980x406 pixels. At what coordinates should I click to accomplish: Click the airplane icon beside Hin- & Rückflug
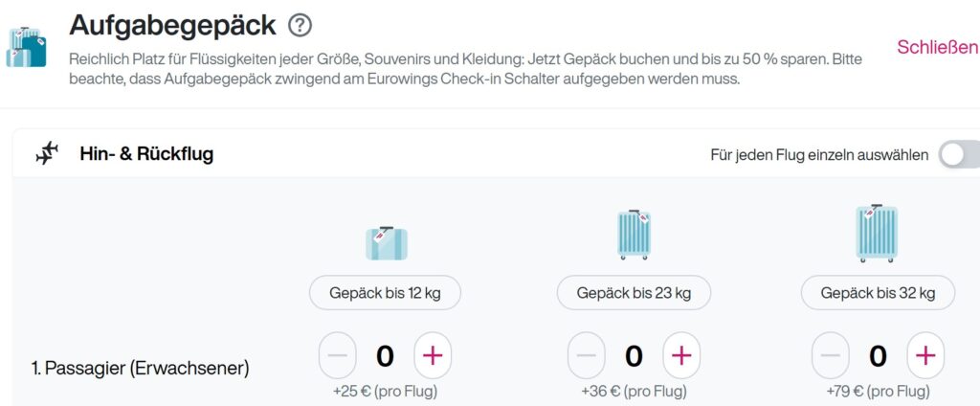point(47,153)
